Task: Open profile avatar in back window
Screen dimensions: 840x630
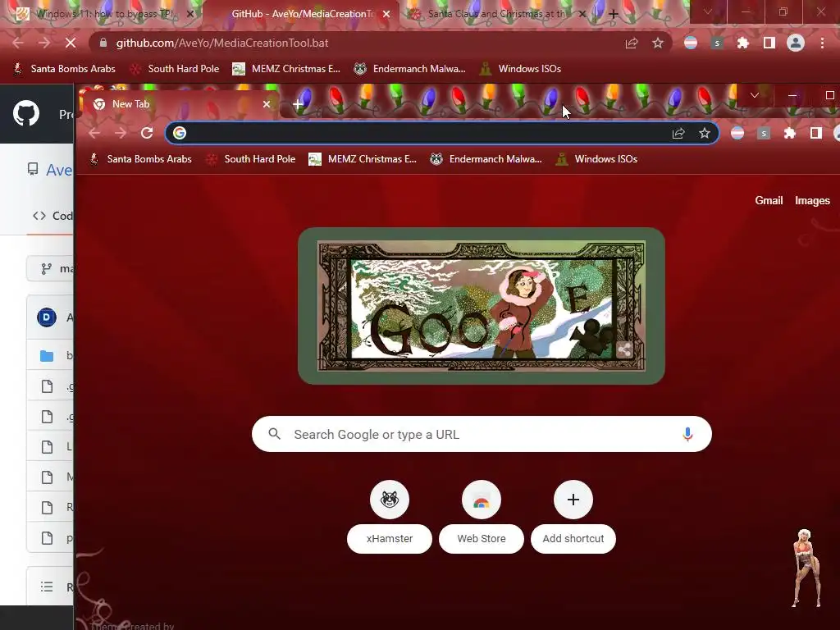Action: [796, 43]
